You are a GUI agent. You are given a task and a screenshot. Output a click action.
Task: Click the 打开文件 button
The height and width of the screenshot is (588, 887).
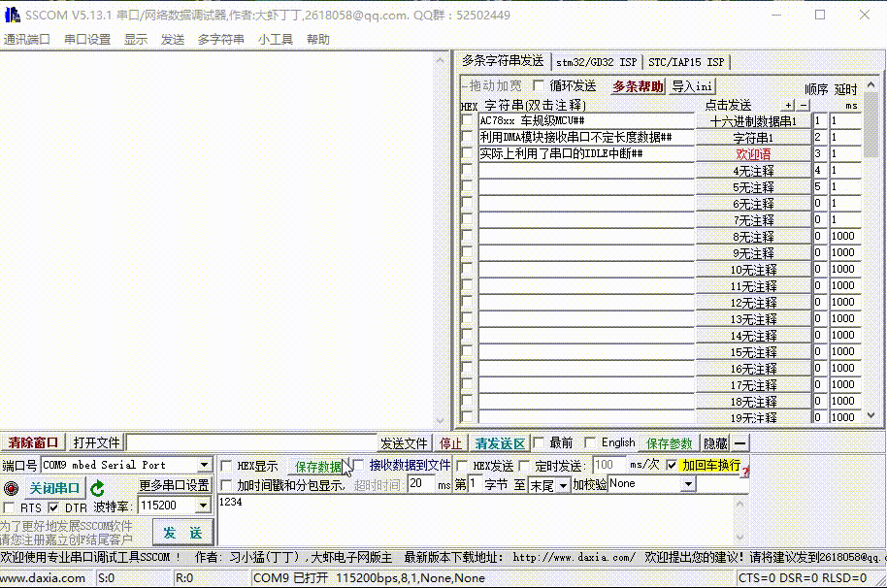pos(97,442)
